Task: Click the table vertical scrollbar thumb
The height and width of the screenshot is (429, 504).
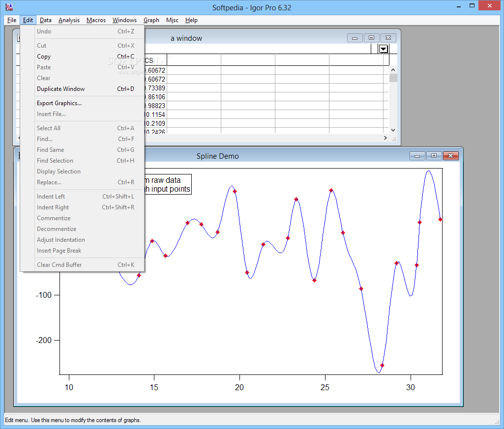Action: point(393,78)
